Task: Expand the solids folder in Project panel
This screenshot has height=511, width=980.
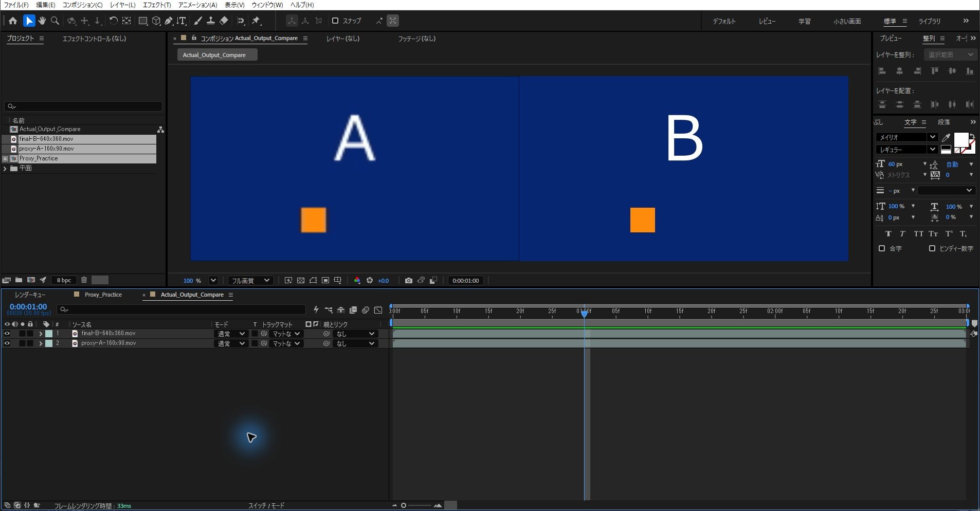Action: coord(5,169)
